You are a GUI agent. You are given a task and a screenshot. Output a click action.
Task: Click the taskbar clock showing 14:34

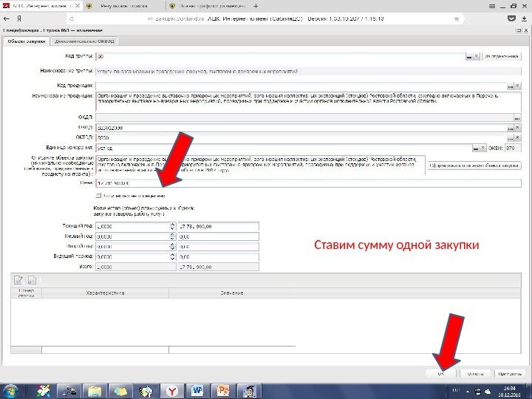tap(509, 392)
